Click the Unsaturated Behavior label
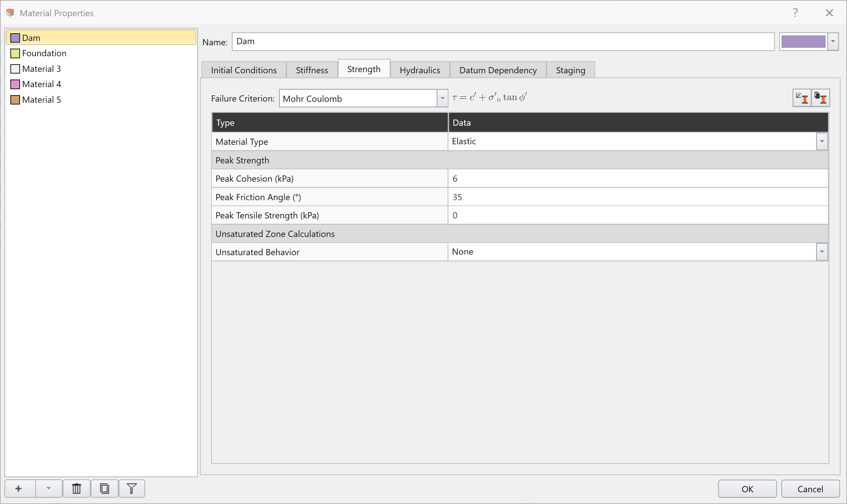The width and height of the screenshot is (847, 504). point(257,252)
